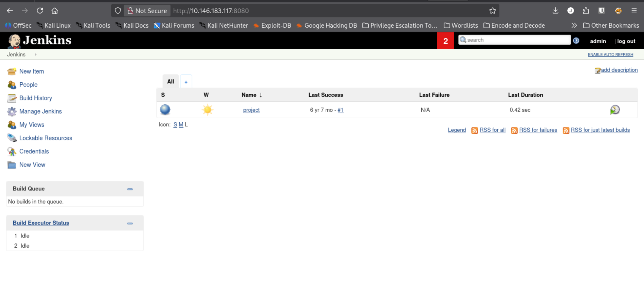The image size is (644, 308).
Task: Expand the Jenkins breadcrumb arrow
Action: coord(35,54)
